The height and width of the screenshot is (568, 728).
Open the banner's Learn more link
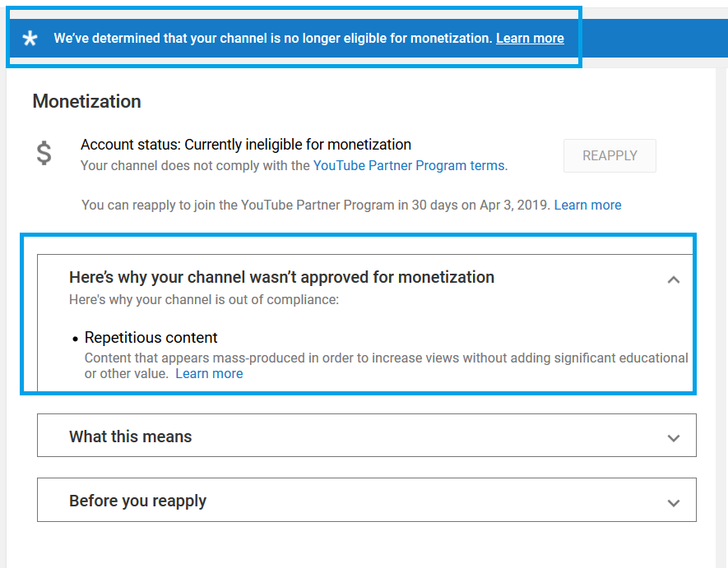[530, 38]
